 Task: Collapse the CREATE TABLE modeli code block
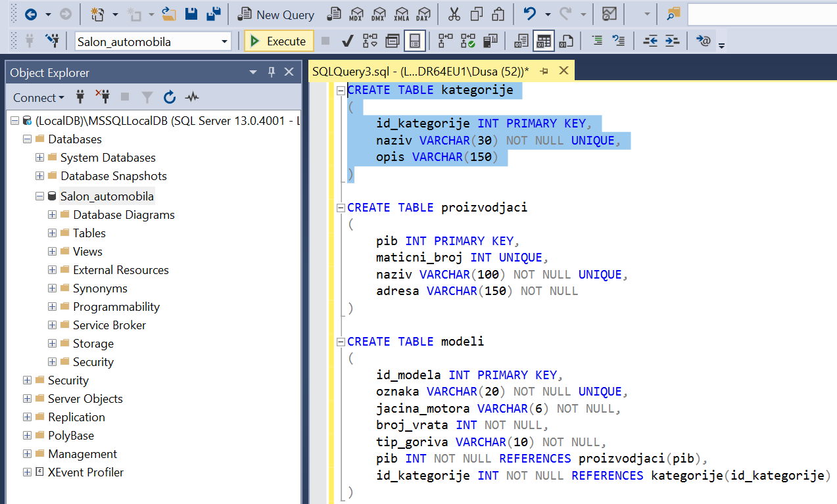pos(341,342)
